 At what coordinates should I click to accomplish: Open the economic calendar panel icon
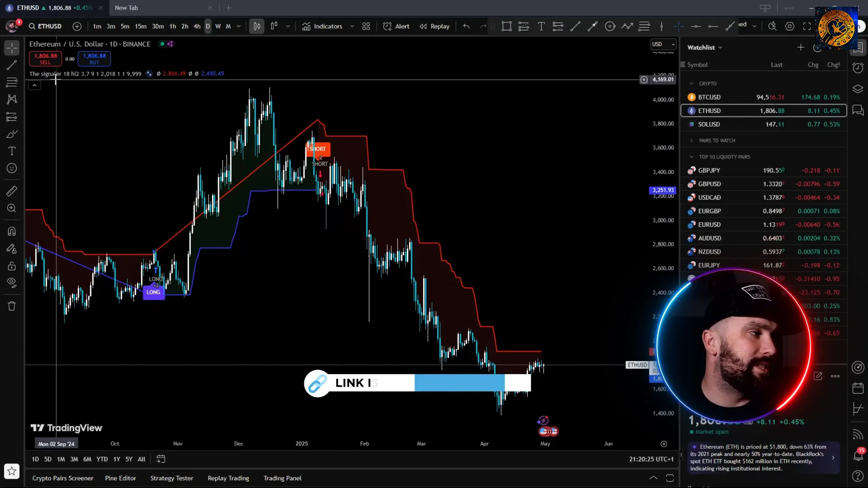[x=858, y=388]
